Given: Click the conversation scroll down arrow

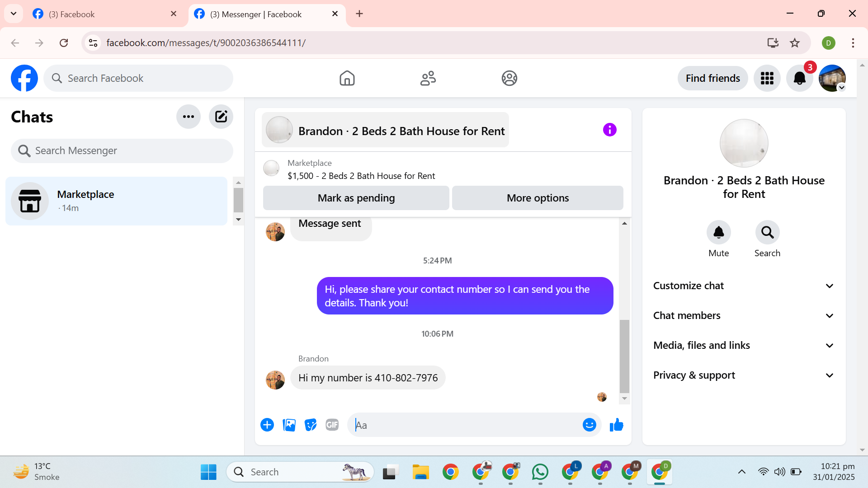Looking at the screenshot, I should [624, 399].
